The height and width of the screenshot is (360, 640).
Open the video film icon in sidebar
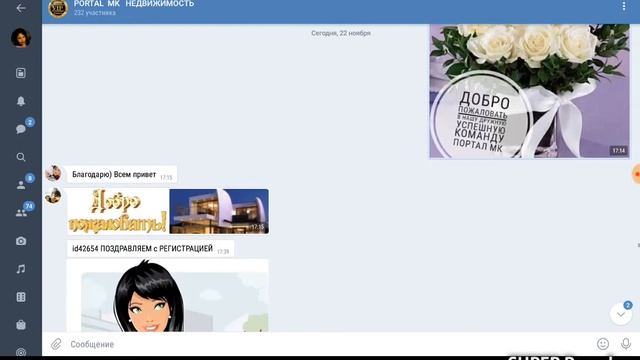point(21,297)
